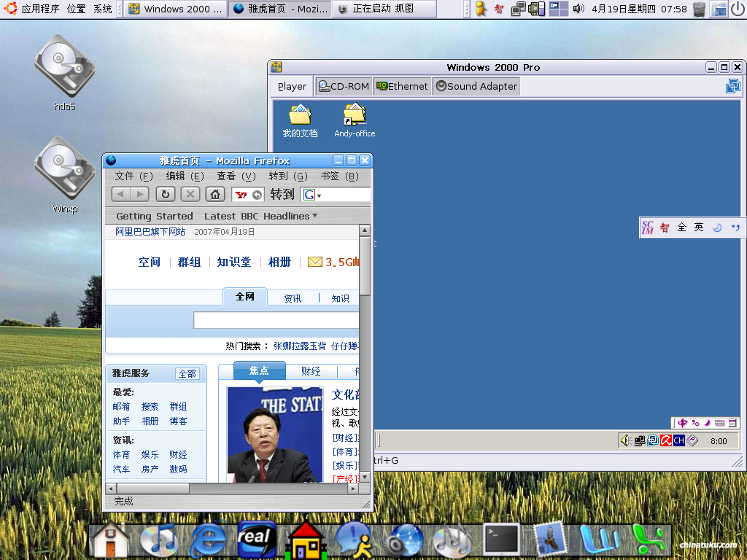Click the VMware full screen icon
Viewport: 747px width, 560px height.
(732, 86)
